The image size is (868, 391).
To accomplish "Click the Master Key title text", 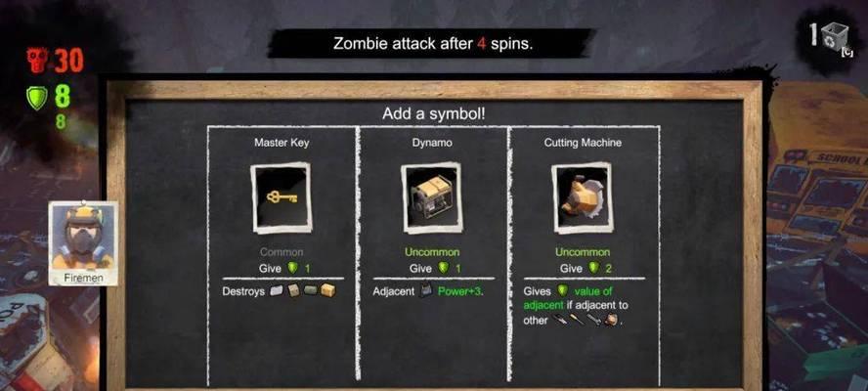I will (282, 143).
